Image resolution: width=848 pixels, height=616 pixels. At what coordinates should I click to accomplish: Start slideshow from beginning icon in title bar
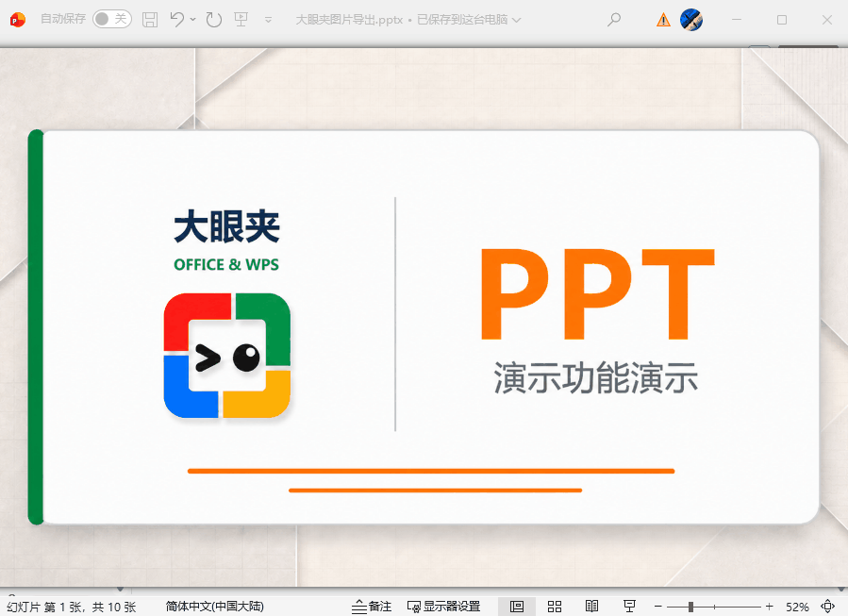coord(241,20)
